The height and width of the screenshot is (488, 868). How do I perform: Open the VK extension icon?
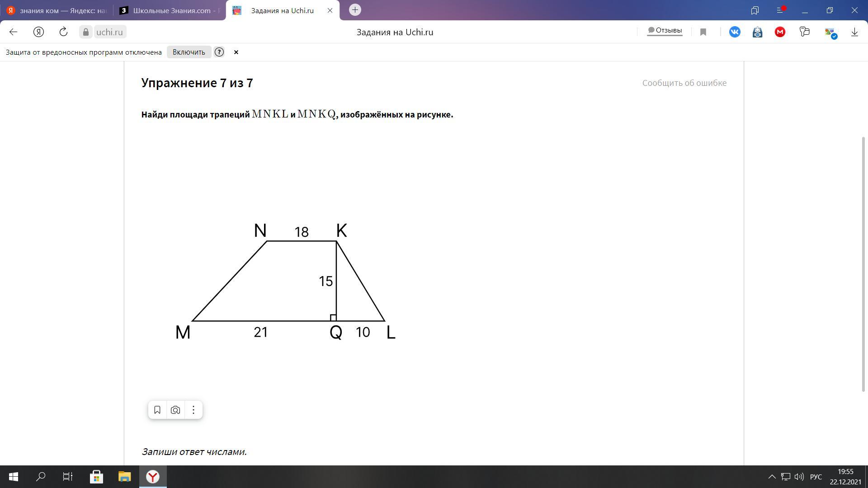pos(735,32)
